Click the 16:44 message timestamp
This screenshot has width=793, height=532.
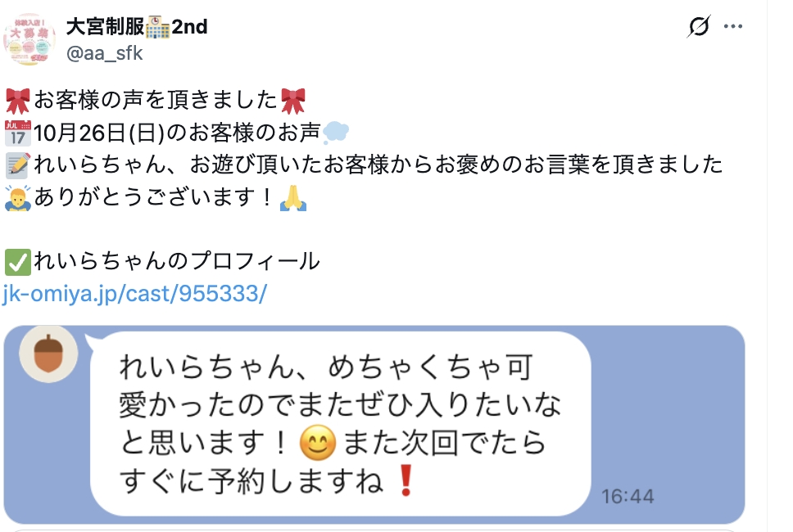click(x=628, y=497)
